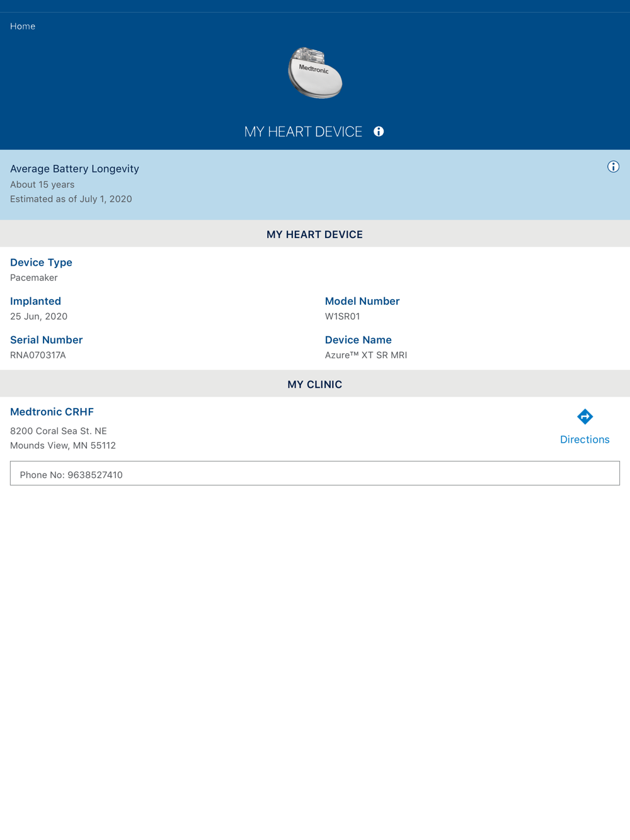This screenshot has height=840, width=630.
Task: Click implanted date 25 Jun, 2020
Action: click(38, 317)
